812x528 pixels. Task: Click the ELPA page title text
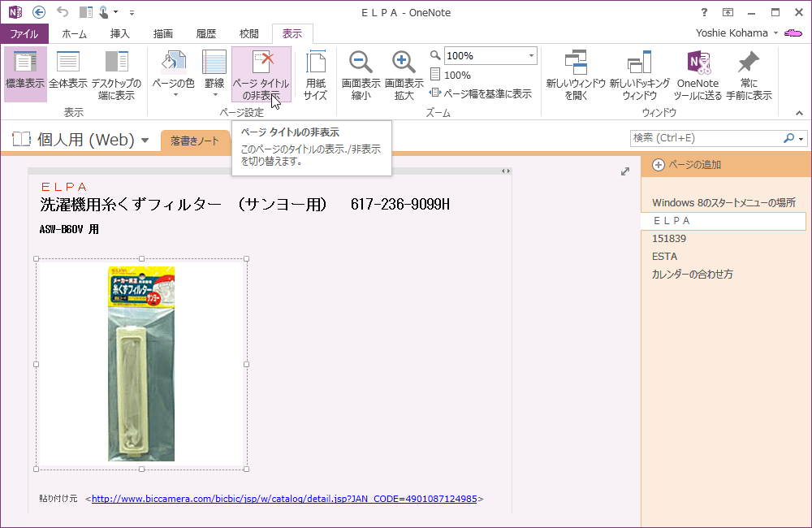(x=64, y=187)
